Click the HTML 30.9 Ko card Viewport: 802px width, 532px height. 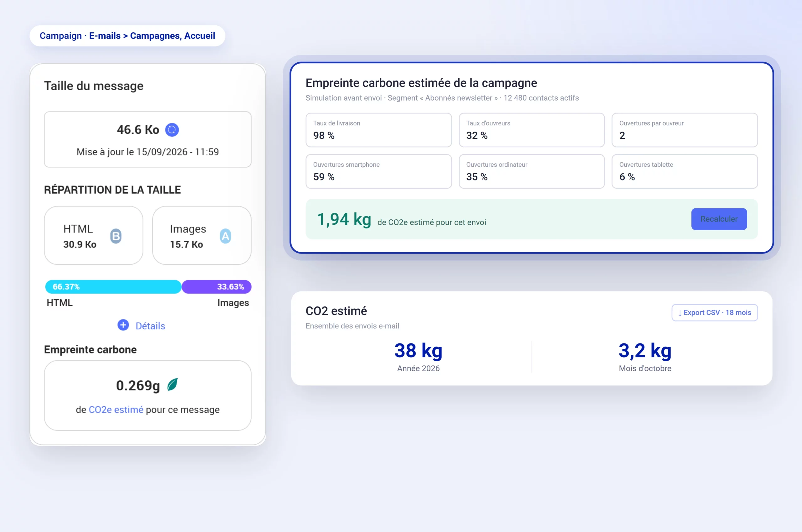93,235
